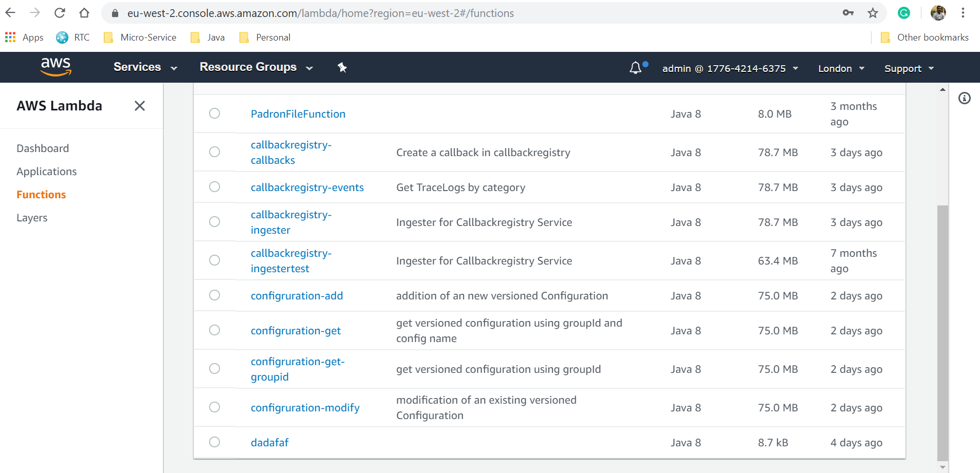Screen dimensions: 980x473
Task: Open the info panel icon at right
Action: [x=965, y=98]
